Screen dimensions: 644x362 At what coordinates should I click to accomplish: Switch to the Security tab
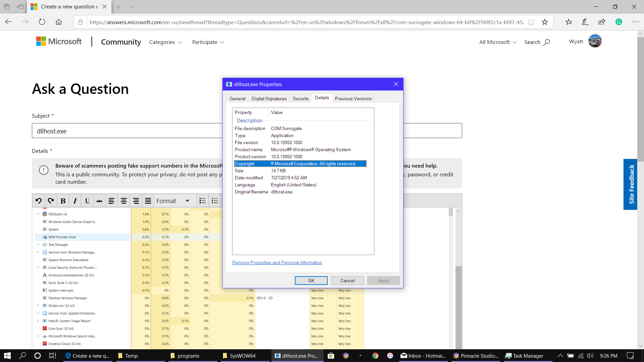[301, 99]
